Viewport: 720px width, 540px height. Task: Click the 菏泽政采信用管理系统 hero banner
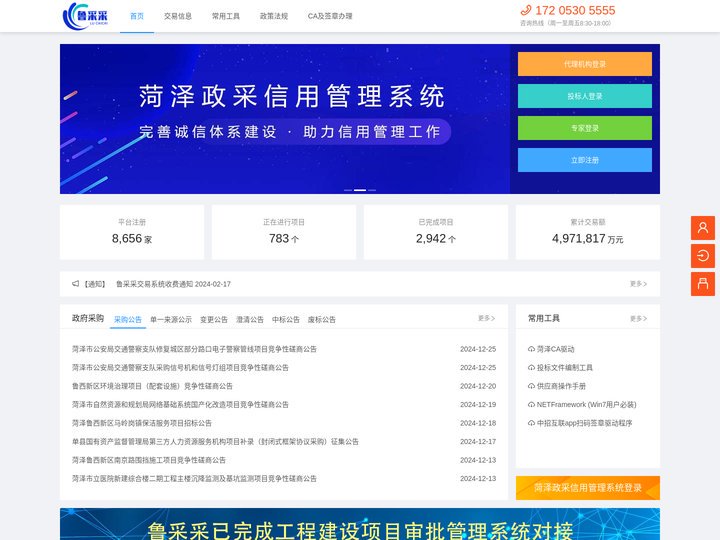pos(285,119)
